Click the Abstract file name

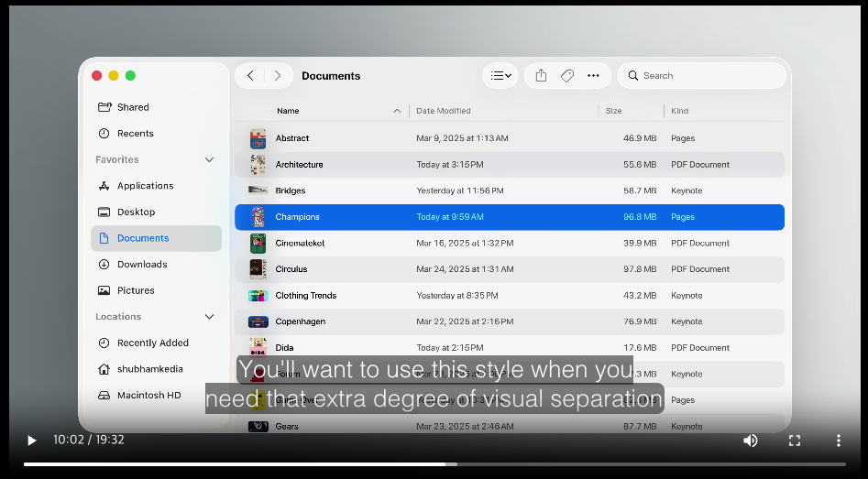(292, 138)
